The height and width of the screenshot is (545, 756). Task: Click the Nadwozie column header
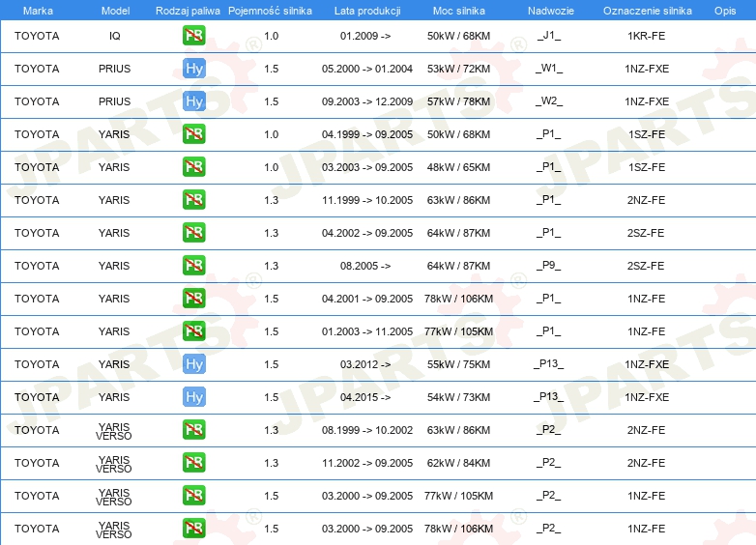[x=551, y=11]
